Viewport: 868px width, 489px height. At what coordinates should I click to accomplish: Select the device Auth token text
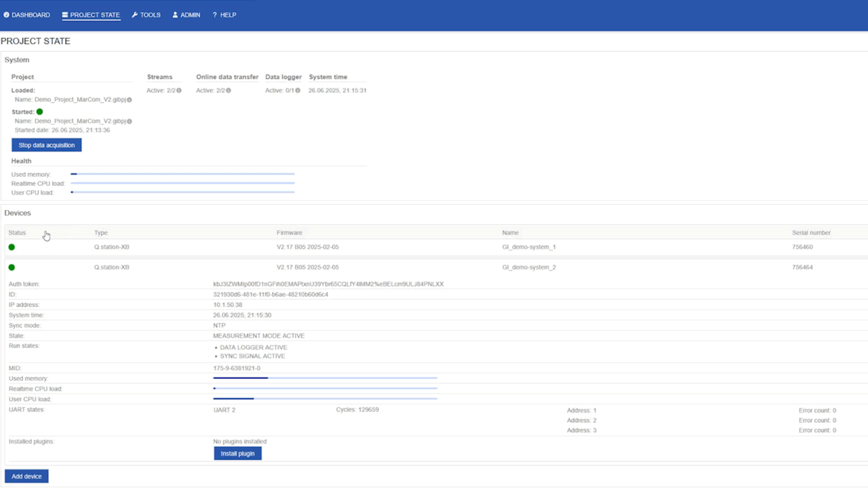(328, 284)
